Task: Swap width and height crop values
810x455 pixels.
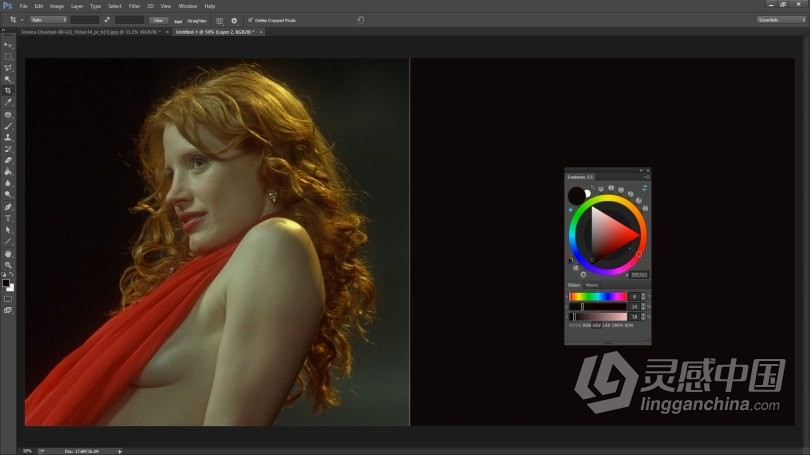Action: [107, 20]
